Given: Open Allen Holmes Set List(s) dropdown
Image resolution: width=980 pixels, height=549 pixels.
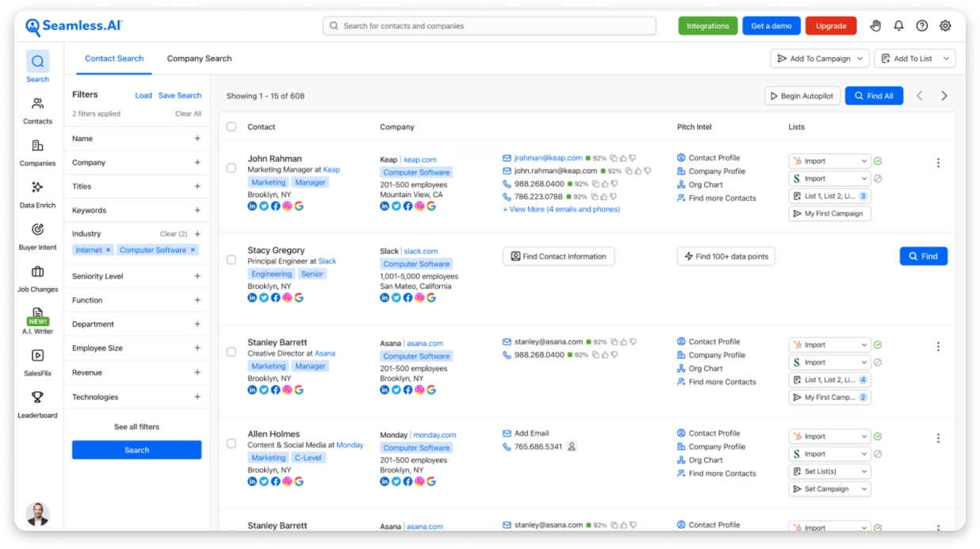Looking at the screenshot, I should click(x=829, y=471).
